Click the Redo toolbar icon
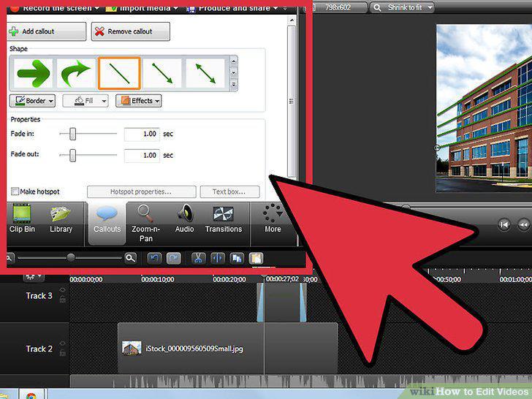 (174, 259)
